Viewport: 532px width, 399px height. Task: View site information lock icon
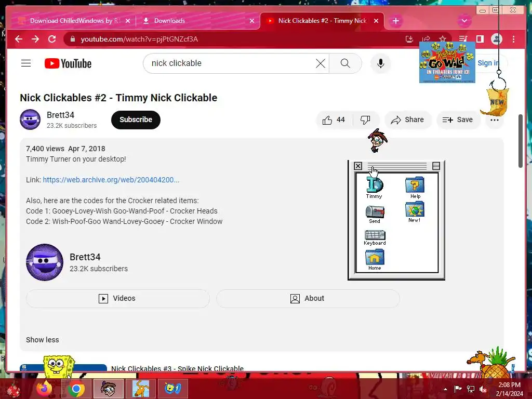(72, 39)
